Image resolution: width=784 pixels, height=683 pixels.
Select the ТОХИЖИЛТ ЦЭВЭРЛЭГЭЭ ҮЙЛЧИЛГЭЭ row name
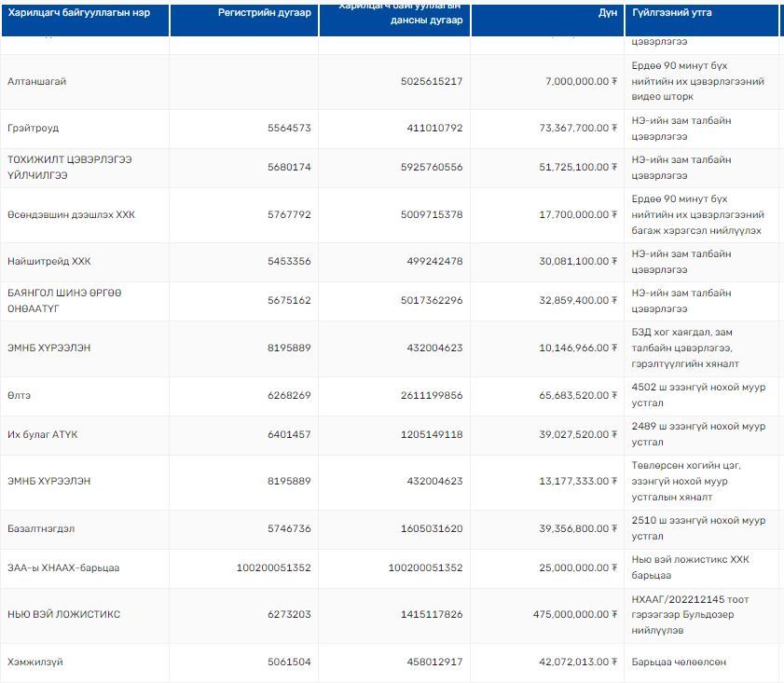point(69,168)
